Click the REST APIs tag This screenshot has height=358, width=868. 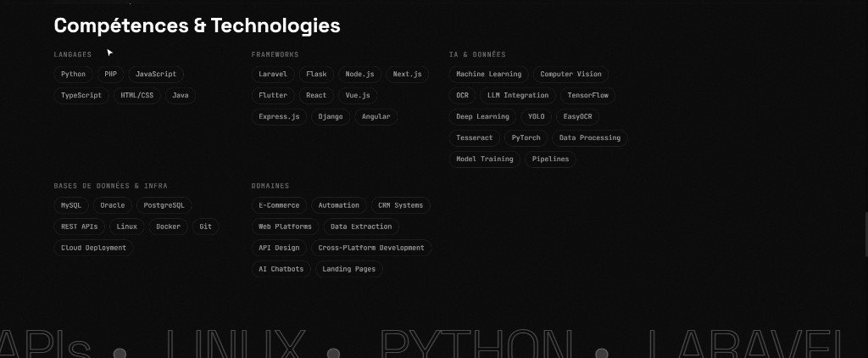pos(79,227)
